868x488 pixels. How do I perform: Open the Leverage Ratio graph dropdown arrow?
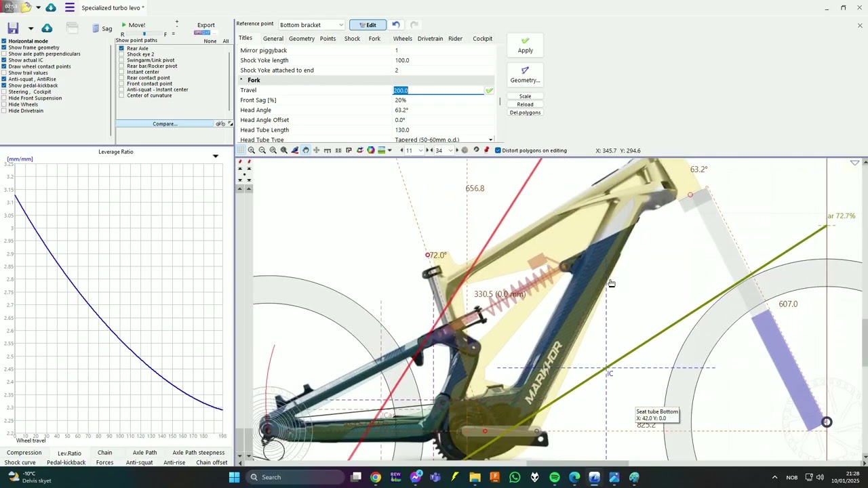[x=216, y=157]
